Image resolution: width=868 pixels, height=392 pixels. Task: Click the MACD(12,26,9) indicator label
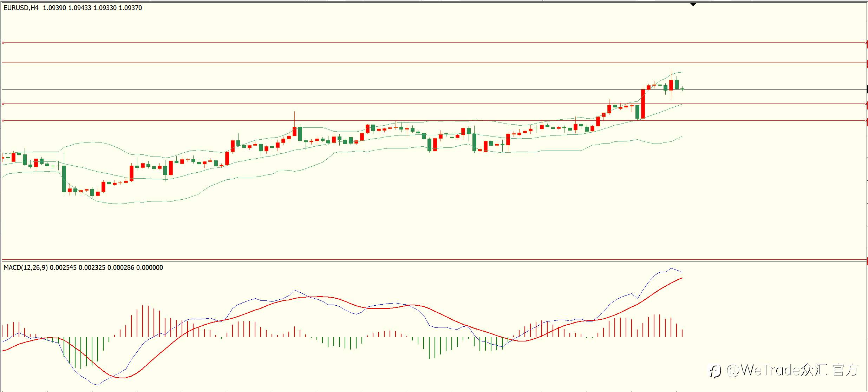[26, 267]
